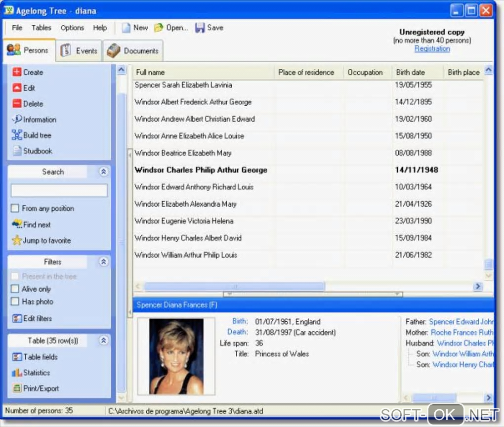Click into the Search text field
Viewport: 504px width, 427px height.
(59, 190)
